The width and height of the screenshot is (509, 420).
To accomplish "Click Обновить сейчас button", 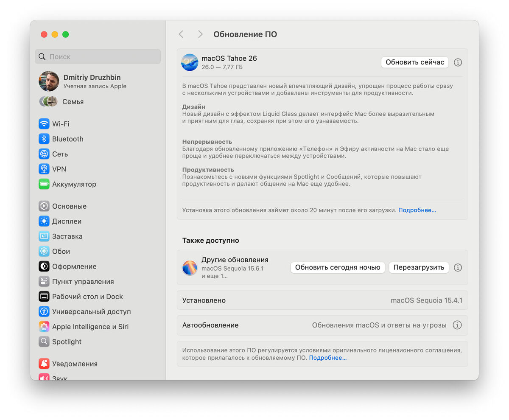I will point(415,62).
